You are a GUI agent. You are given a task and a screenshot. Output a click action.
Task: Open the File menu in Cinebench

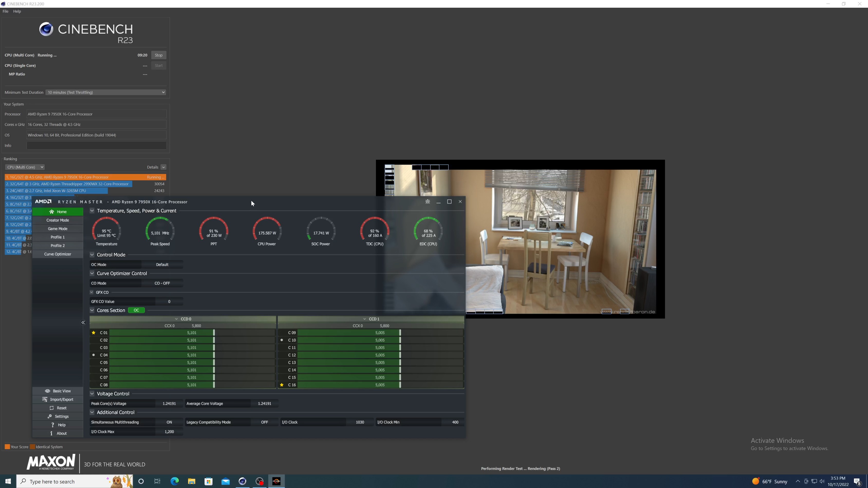click(5, 11)
